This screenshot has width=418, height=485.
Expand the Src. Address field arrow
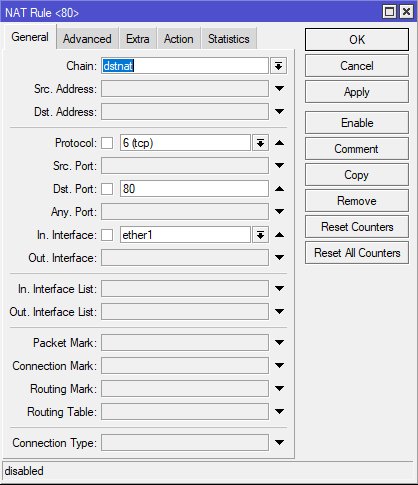pyautogui.click(x=279, y=89)
